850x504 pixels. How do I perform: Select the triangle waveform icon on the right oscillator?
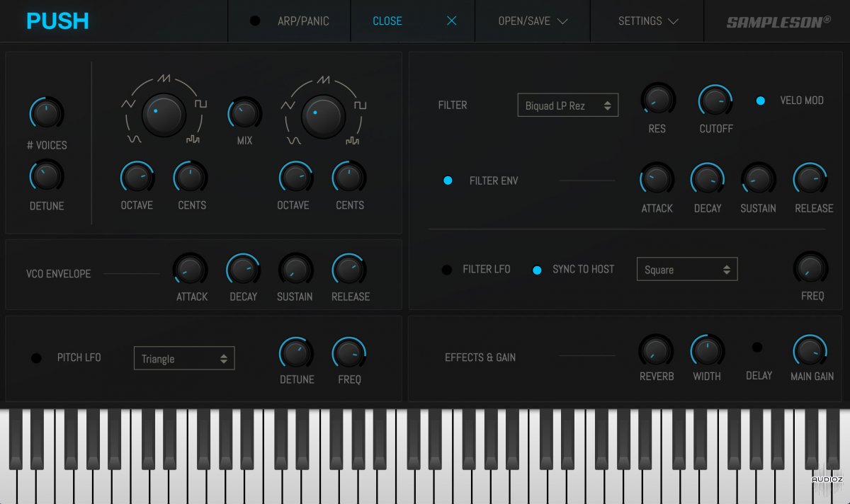coord(288,105)
